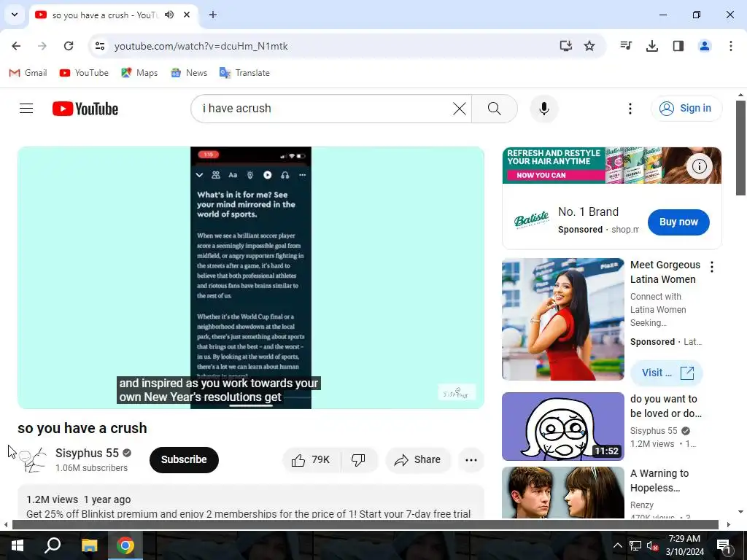Viewport: 747px width, 560px height.
Task: Open Sisyphus 55 channel name link
Action: pyautogui.click(x=88, y=453)
